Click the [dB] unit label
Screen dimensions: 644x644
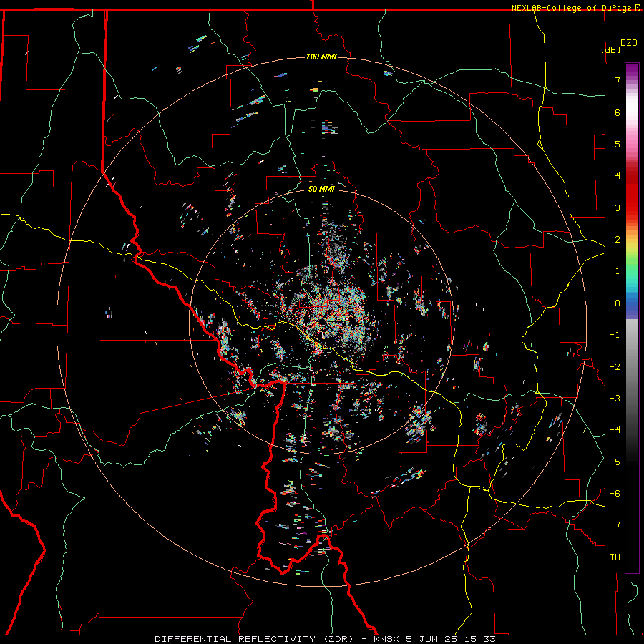[611, 49]
